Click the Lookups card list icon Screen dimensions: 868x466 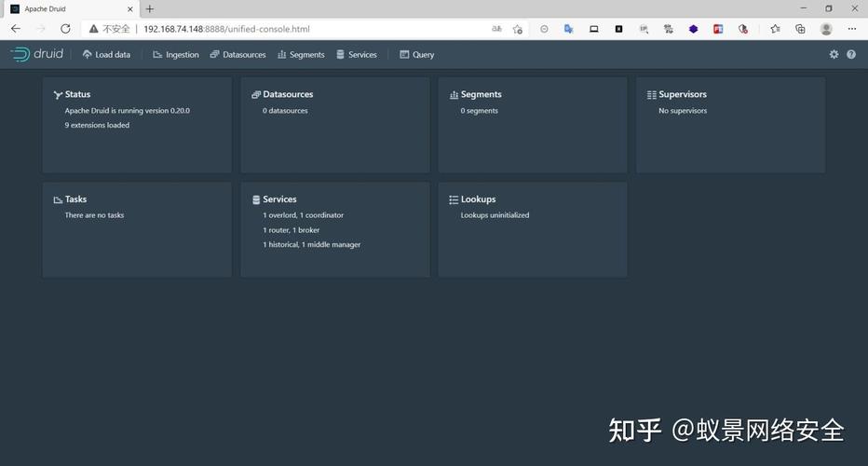[x=454, y=199]
